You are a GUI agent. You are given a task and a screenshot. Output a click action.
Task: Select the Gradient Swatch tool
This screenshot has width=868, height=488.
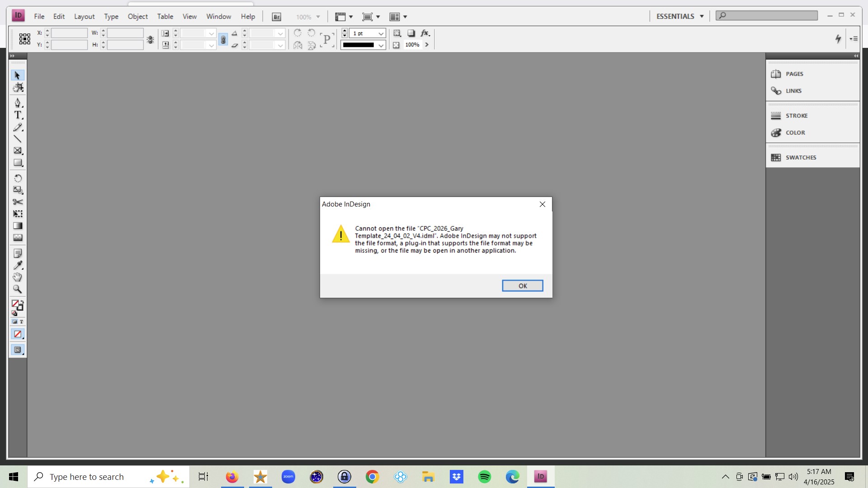[18, 225]
